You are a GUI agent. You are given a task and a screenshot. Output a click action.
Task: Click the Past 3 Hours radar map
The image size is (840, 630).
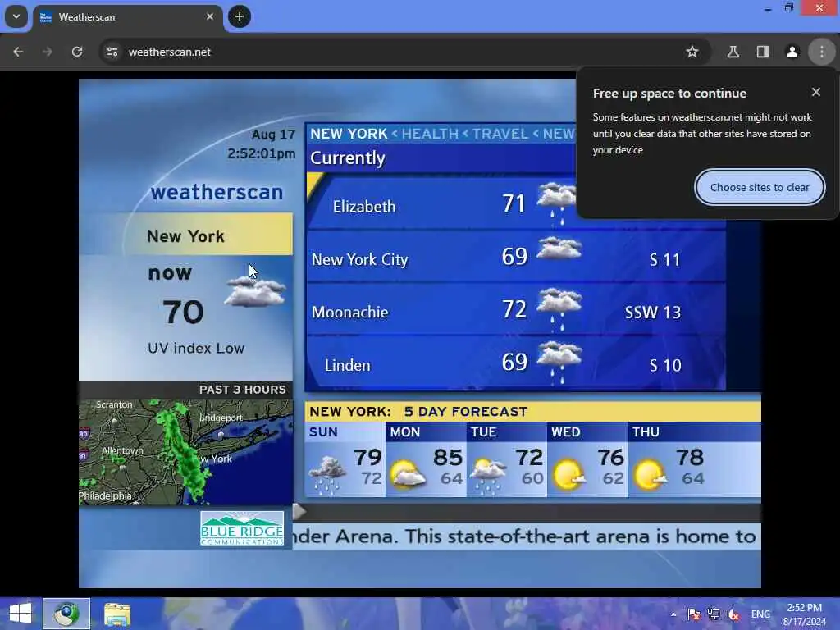[x=186, y=452]
